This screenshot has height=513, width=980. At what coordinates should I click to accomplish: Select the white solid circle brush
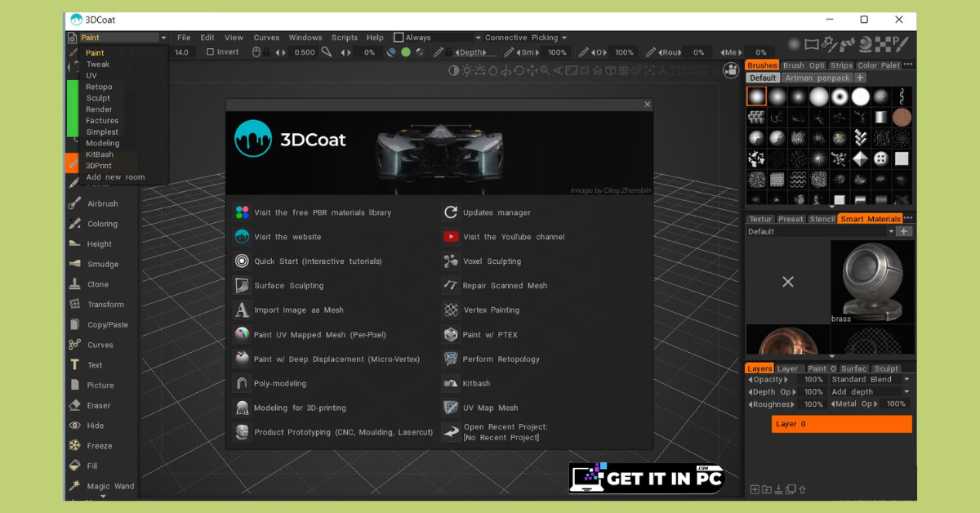pyautogui.click(x=861, y=97)
